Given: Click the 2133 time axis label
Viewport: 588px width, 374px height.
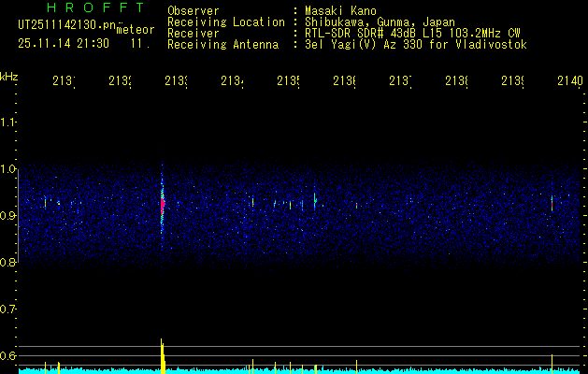Looking at the screenshot, I should 177,81.
